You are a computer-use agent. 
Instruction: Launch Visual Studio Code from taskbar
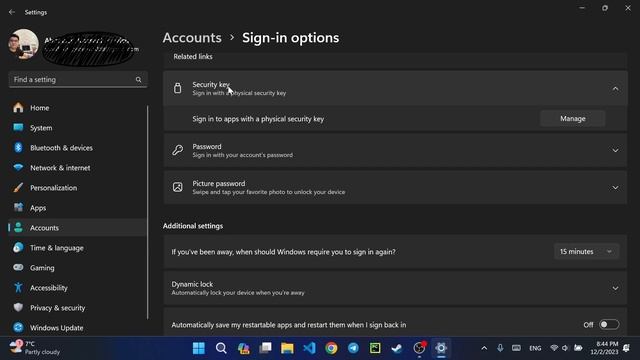tap(309, 348)
